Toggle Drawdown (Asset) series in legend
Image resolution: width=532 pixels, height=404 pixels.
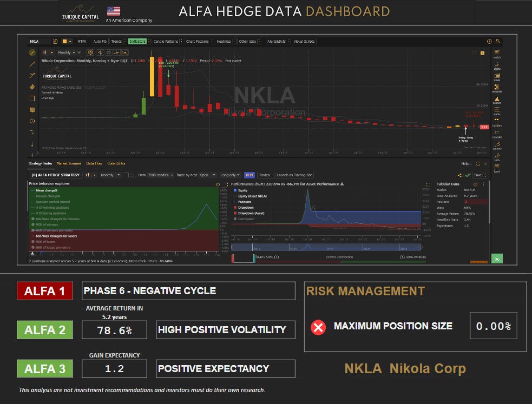click(249, 213)
